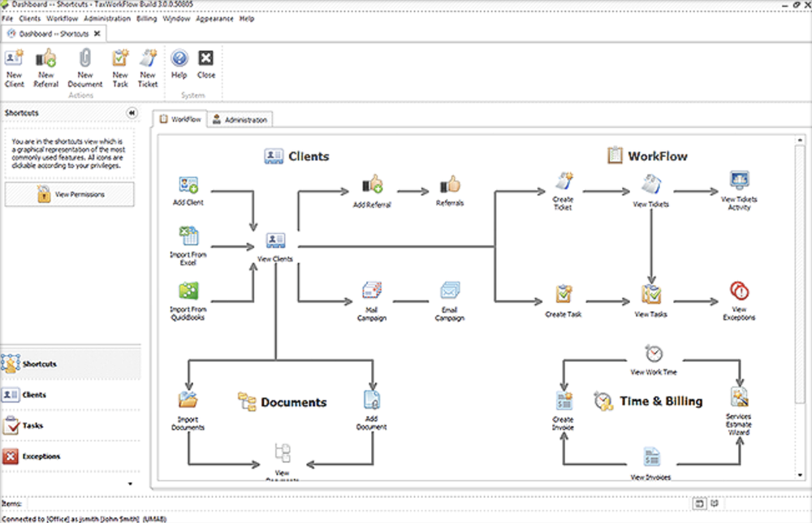Launch the Services Estimate Wizard icon
Image resolution: width=812 pixels, height=523 pixels.
point(738,398)
